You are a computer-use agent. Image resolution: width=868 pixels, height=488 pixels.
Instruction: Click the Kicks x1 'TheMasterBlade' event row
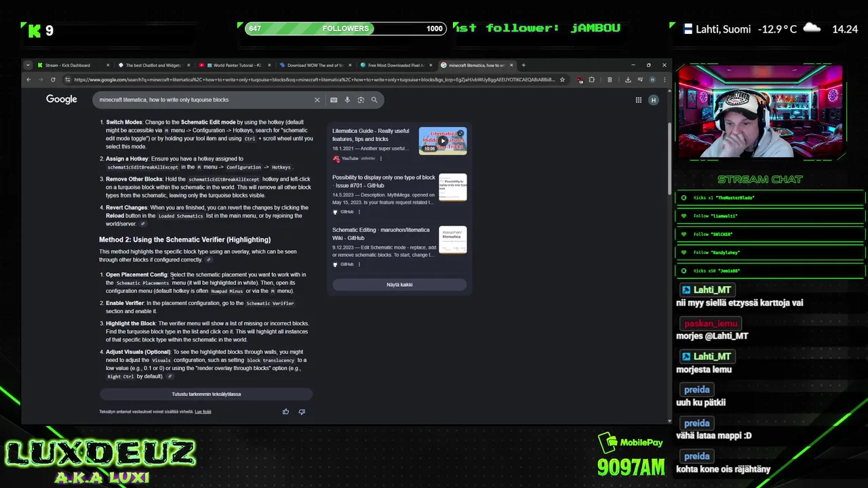point(770,198)
